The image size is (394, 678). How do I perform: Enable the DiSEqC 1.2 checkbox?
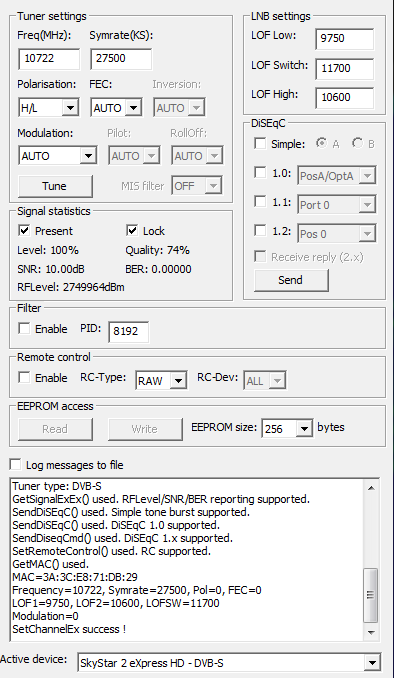pos(260,230)
